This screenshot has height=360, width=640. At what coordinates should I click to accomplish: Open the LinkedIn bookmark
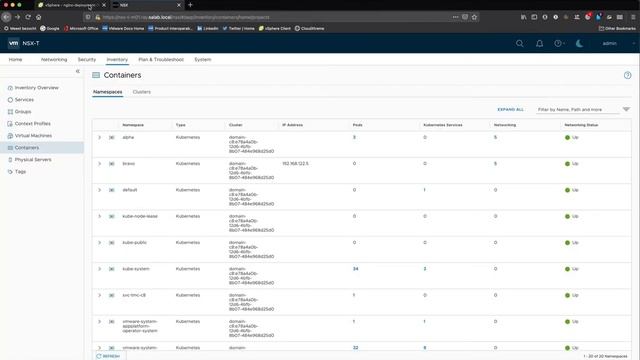click(208, 29)
